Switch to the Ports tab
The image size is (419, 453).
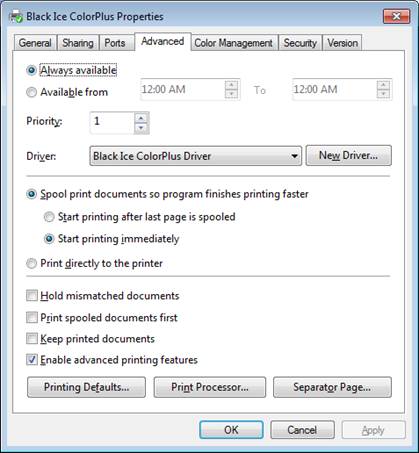pos(115,43)
